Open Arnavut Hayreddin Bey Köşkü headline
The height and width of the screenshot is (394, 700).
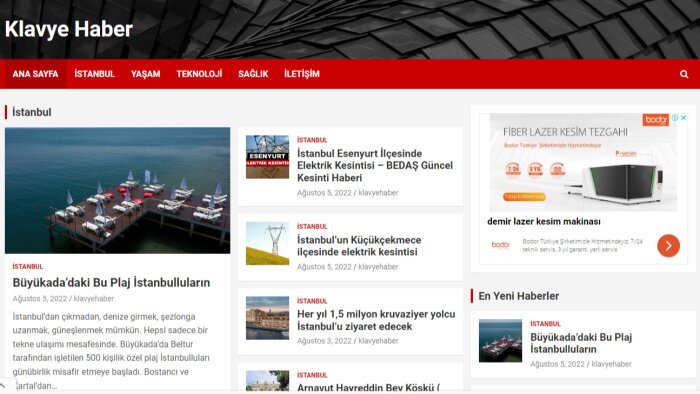point(369,387)
